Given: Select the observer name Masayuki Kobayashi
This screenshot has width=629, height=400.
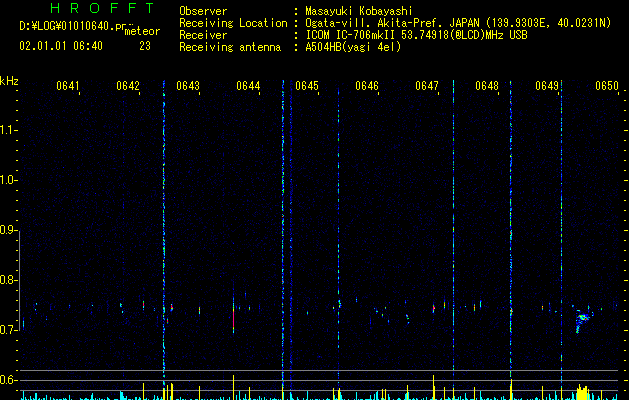Looking at the screenshot, I should point(359,11).
